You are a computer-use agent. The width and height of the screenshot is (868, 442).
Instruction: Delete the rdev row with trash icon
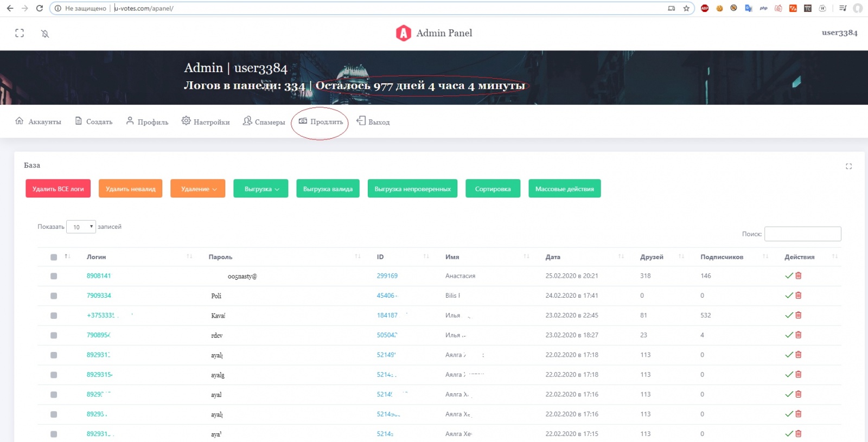click(x=799, y=335)
